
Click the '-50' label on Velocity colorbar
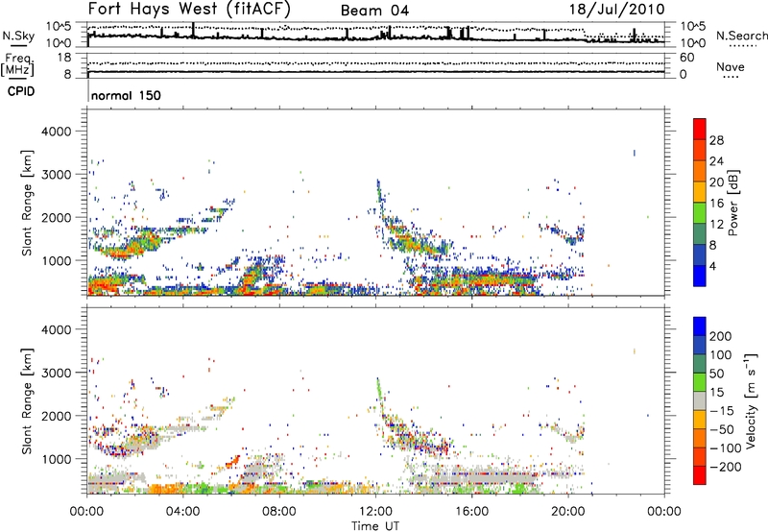722,429
